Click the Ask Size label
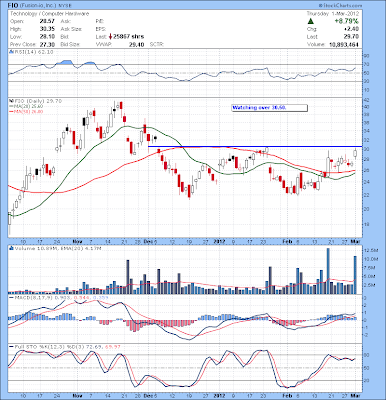 pos(71,29)
